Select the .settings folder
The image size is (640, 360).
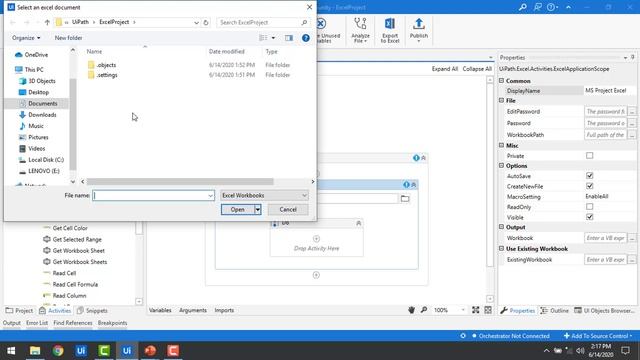(x=107, y=75)
